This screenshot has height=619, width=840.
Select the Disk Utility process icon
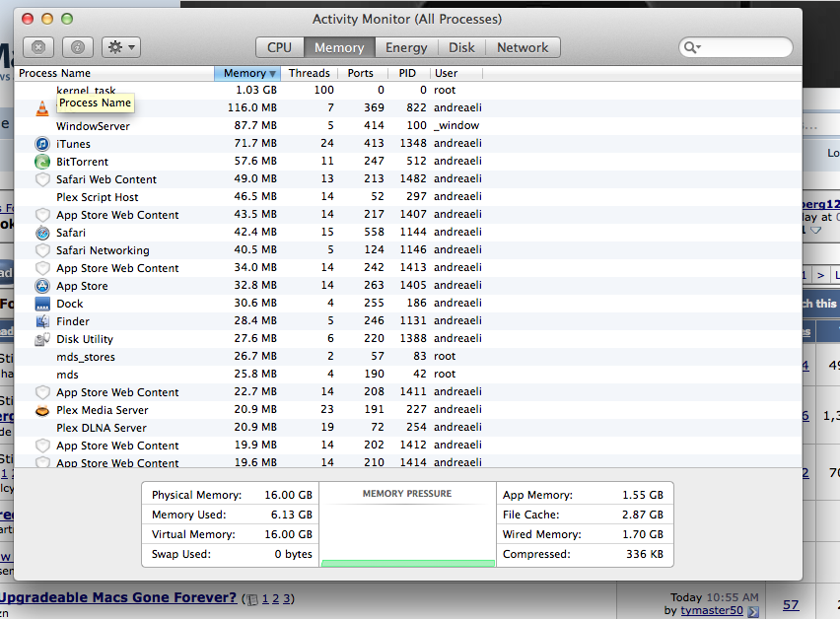[x=42, y=339]
